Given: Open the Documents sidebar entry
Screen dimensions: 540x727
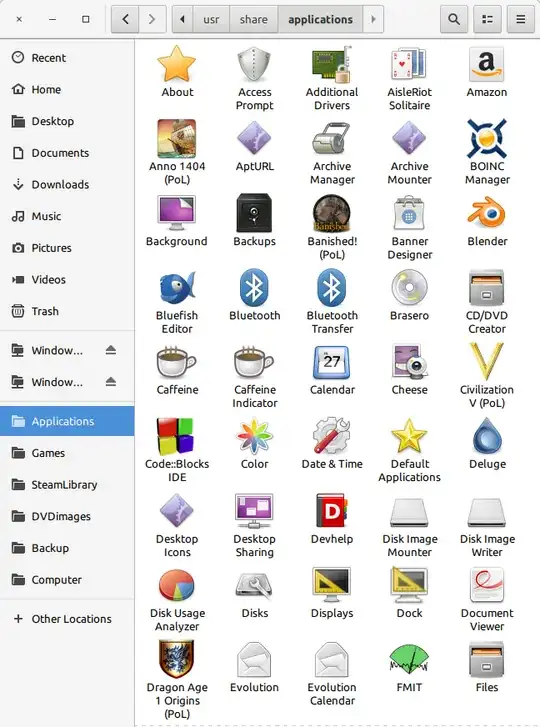Looking at the screenshot, I should [67, 153].
